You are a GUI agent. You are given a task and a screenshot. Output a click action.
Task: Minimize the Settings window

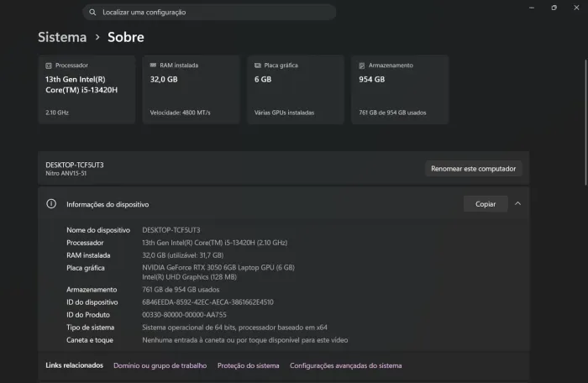[x=532, y=8]
